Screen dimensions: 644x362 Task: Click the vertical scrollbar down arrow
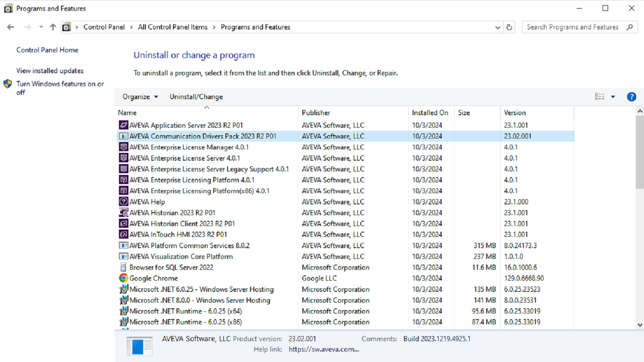pyautogui.click(x=640, y=325)
